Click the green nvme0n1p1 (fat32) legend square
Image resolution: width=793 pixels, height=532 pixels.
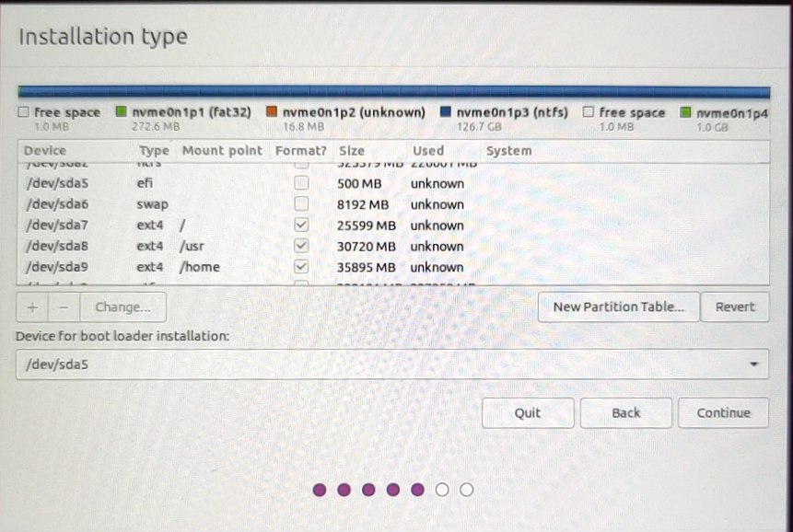tap(121, 111)
